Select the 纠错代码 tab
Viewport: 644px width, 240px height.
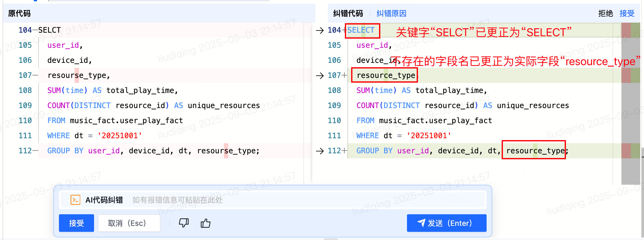(x=348, y=14)
